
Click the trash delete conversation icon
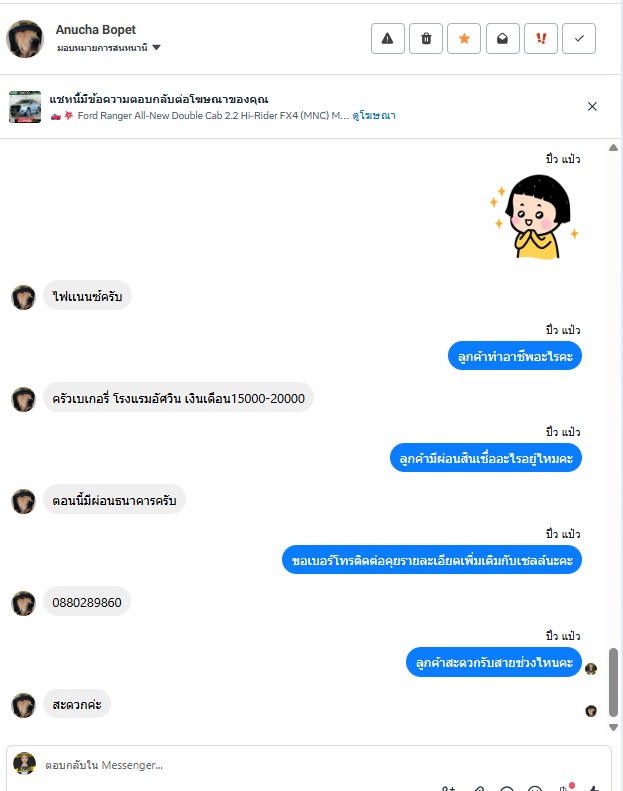(426, 38)
